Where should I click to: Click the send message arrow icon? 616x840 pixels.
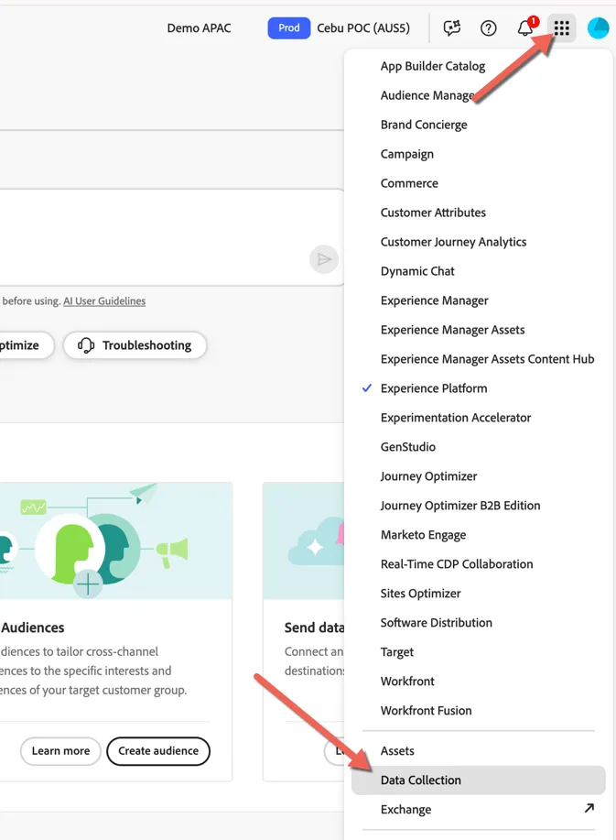click(324, 260)
